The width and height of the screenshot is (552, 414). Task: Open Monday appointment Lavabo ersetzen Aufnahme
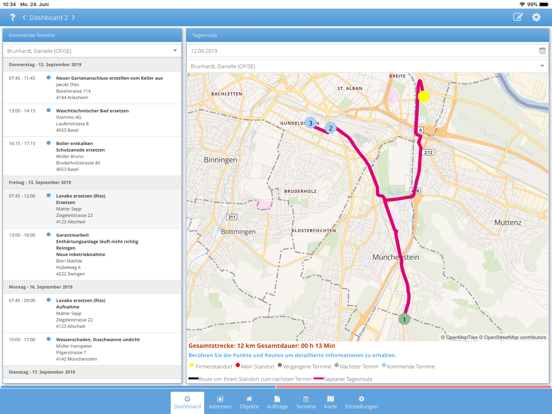pyautogui.click(x=92, y=313)
